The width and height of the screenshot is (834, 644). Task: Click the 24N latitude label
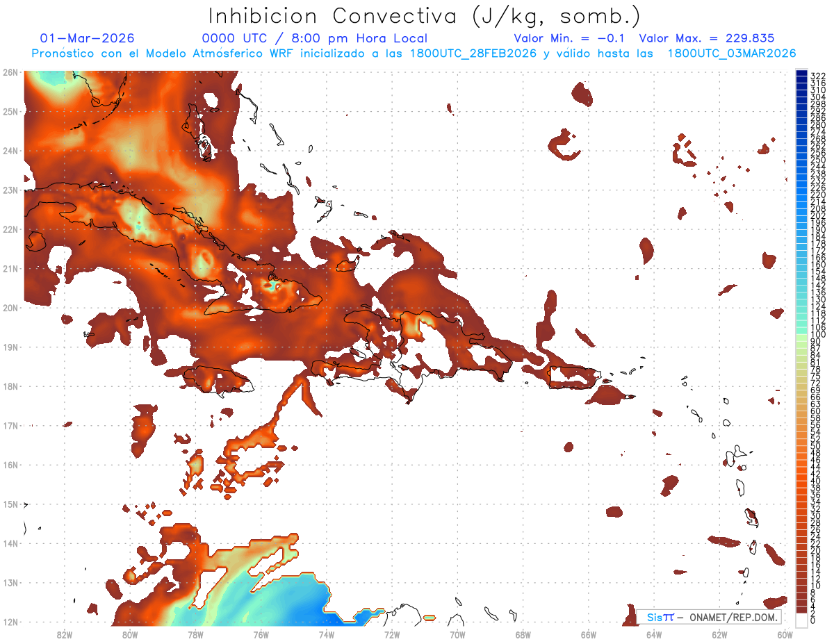(10, 151)
